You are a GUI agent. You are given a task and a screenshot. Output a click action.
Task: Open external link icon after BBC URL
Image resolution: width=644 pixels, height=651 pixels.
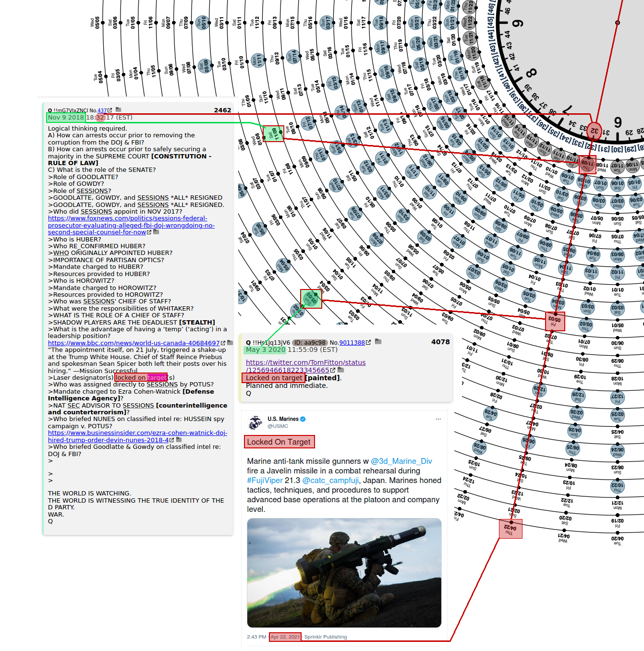click(223, 343)
